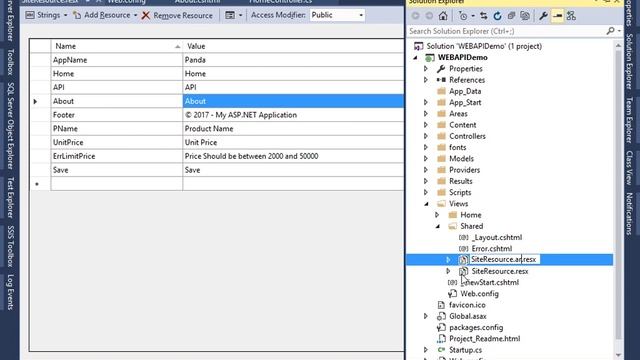Screen dimensions: 640x360
Task: Click the View Class Diagram icon
Action: [571, 16]
